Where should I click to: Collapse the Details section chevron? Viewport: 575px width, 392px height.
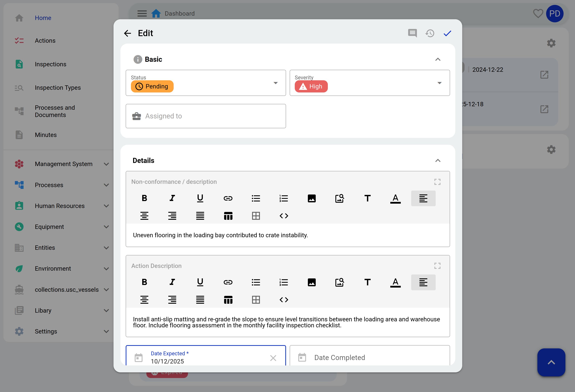[x=438, y=161]
